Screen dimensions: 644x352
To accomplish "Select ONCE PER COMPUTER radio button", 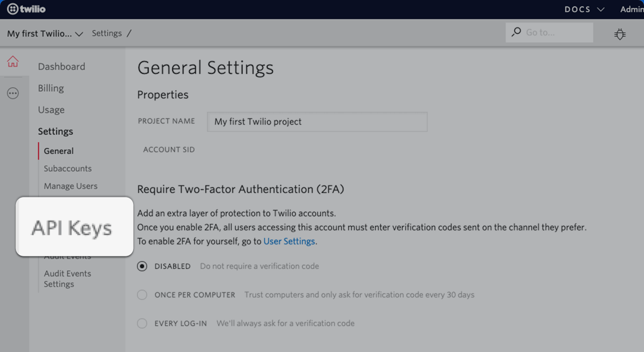I will click(142, 295).
